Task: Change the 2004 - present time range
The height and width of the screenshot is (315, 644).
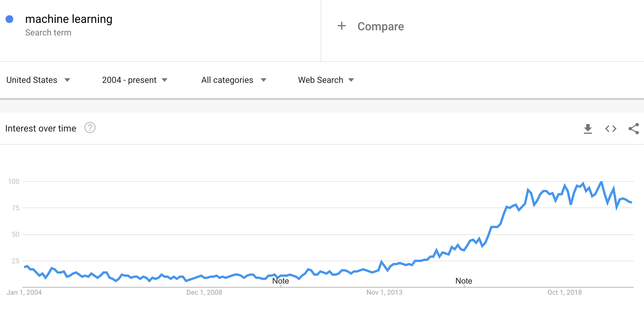Action: tap(135, 80)
